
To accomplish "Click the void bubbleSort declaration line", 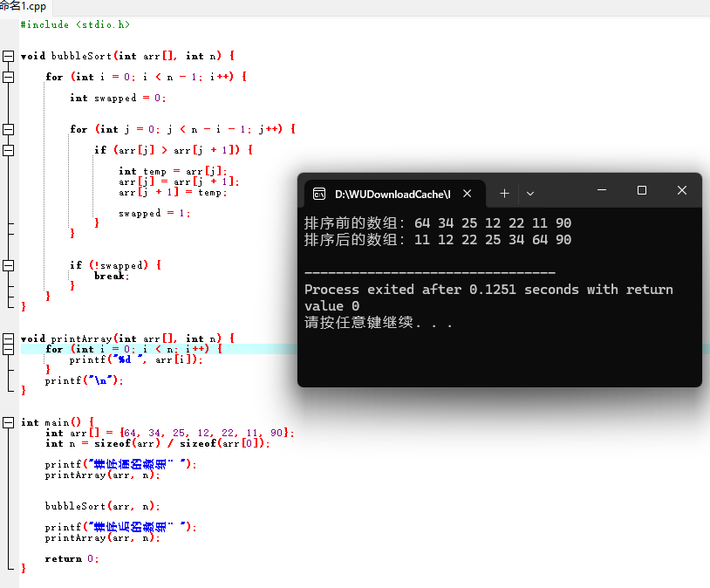I will 127,56.
